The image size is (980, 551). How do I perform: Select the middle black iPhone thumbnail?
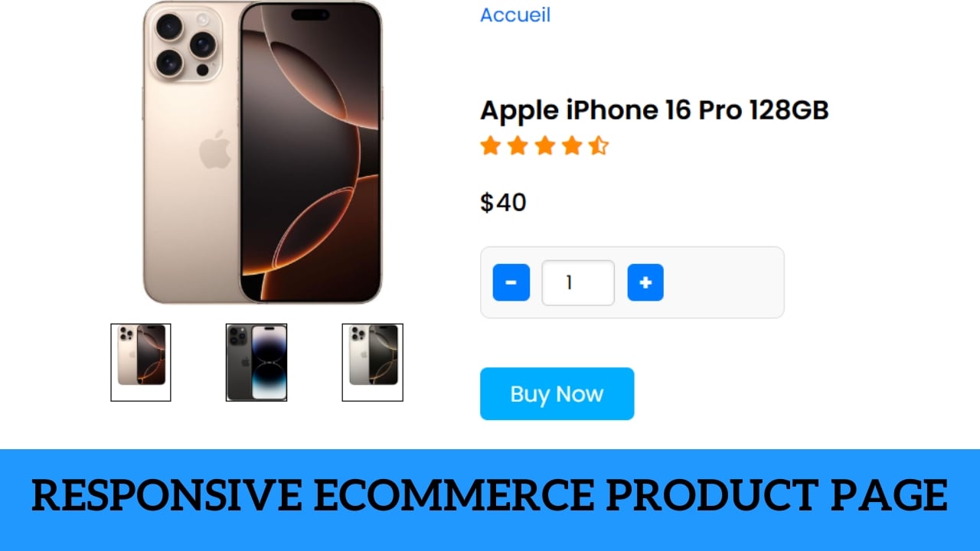pyautogui.click(x=256, y=362)
